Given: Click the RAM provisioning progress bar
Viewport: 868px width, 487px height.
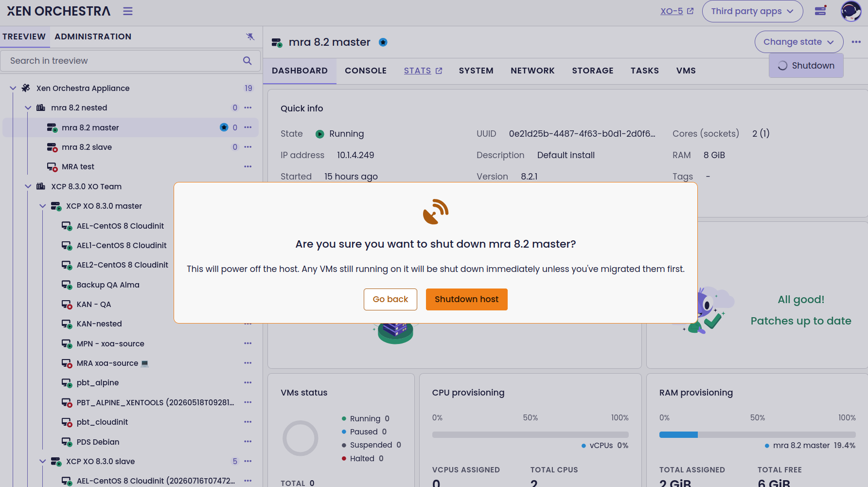Looking at the screenshot, I should click(x=757, y=434).
